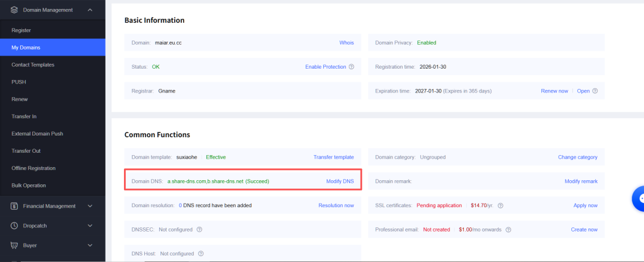Image resolution: width=644 pixels, height=262 pixels.
Task: Click the Buyer shopping cart icon
Action: tap(14, 245)
